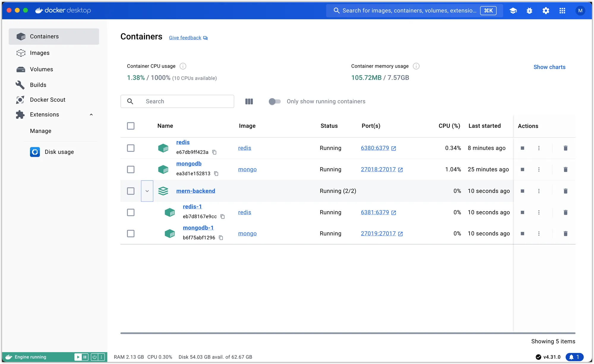Screen dimensions: 594x364
Task: Select all containers header checkbox
Action: (131, 126)
